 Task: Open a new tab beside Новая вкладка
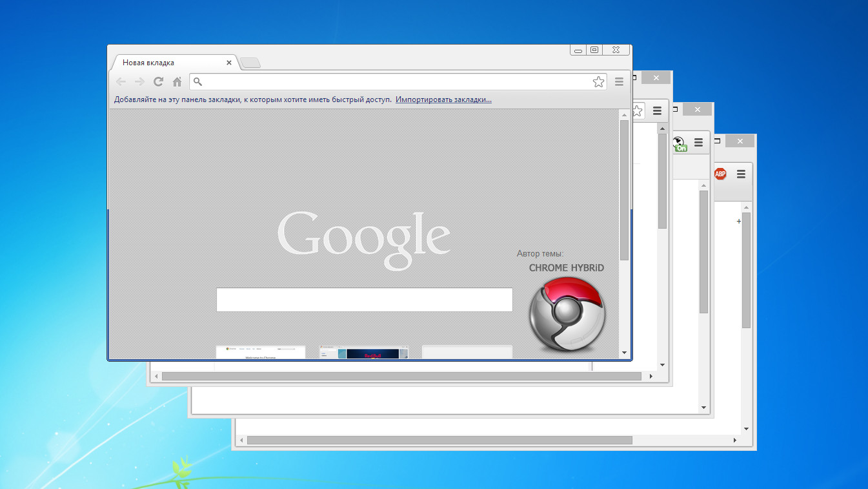250,63
